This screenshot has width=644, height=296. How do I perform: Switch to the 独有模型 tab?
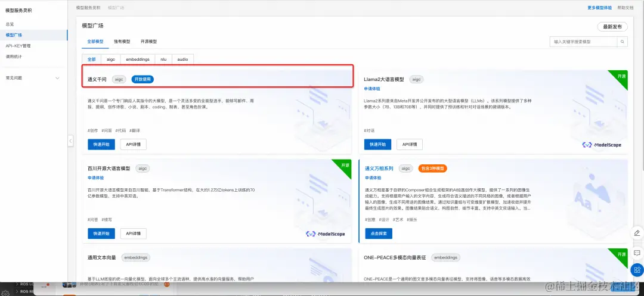coord(122,42)
